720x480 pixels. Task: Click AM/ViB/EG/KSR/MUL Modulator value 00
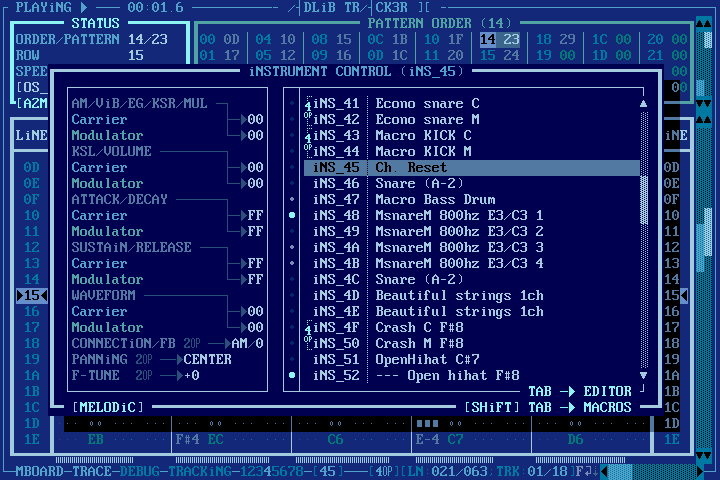point(255,136)
